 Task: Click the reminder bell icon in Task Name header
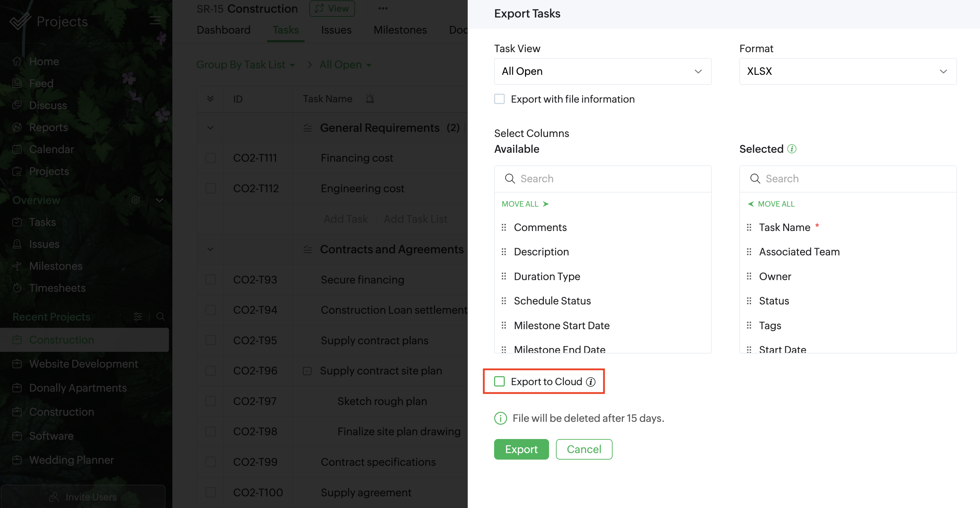tap(370, 99)
